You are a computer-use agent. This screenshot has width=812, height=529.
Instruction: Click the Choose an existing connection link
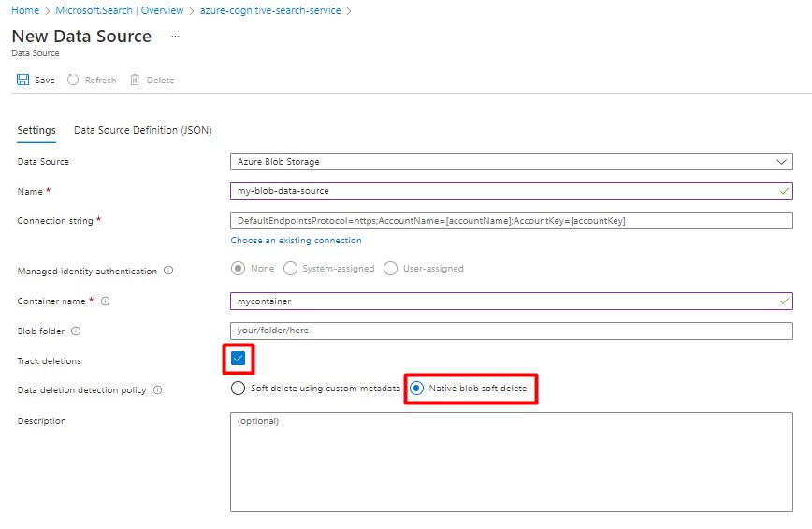pos(297,241)
